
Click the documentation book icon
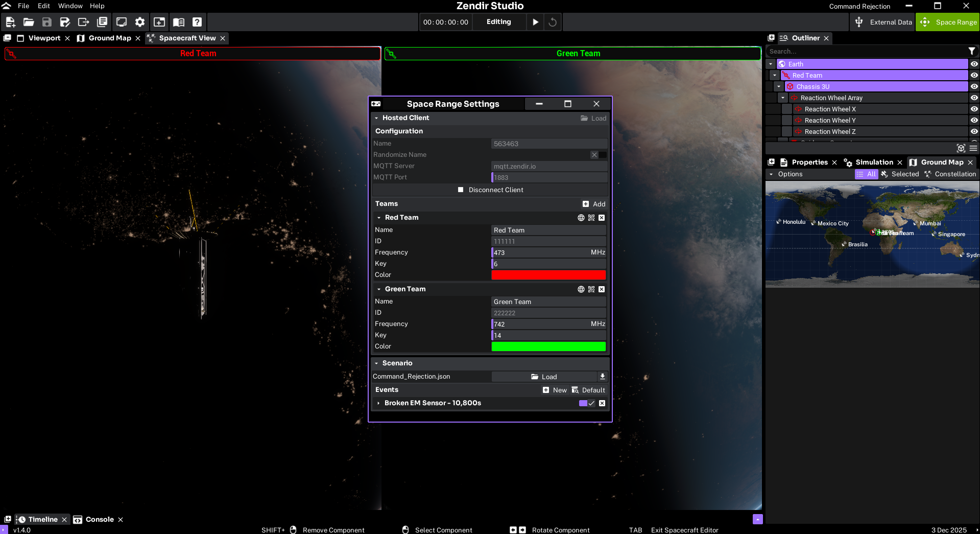(179, 22)
